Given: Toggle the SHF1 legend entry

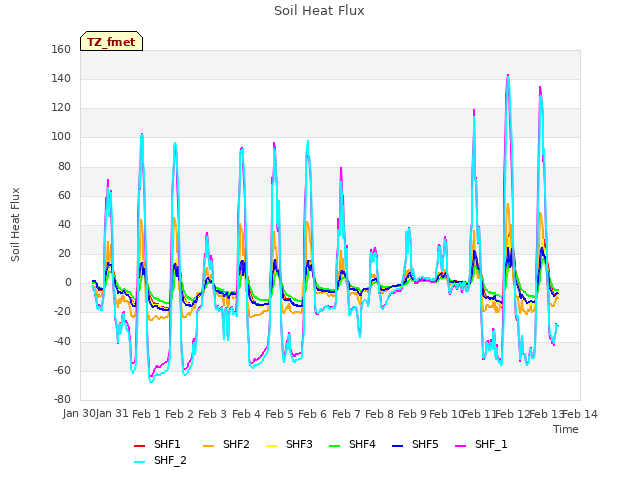Looking at the screenshot, I should point(157,444).
